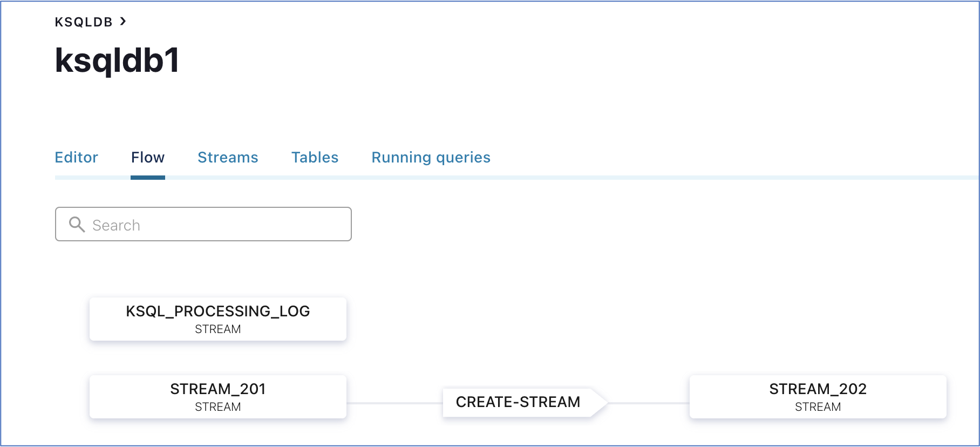Click the Search input field
The height and width of the screenshot is (447, 980).
click(x=203, y=224)
